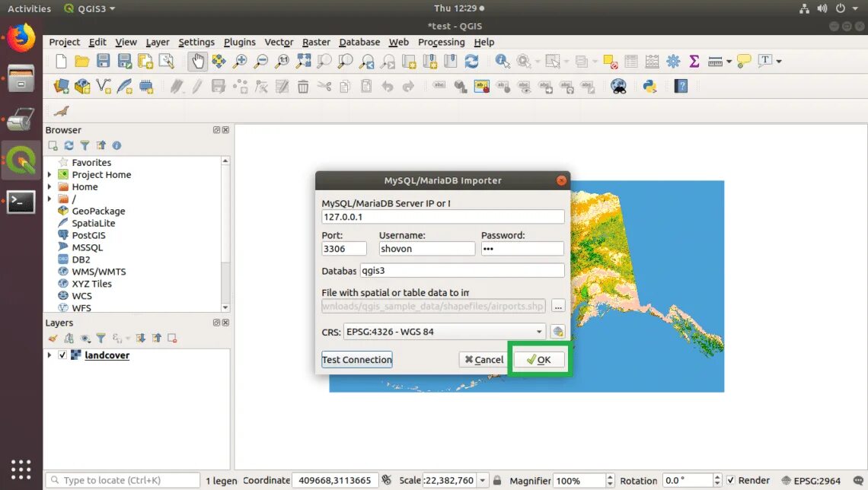Open the Python Console icon
The width and height of the screenshot is (868, 490).
pyautogui.click(x=650, y=86)
